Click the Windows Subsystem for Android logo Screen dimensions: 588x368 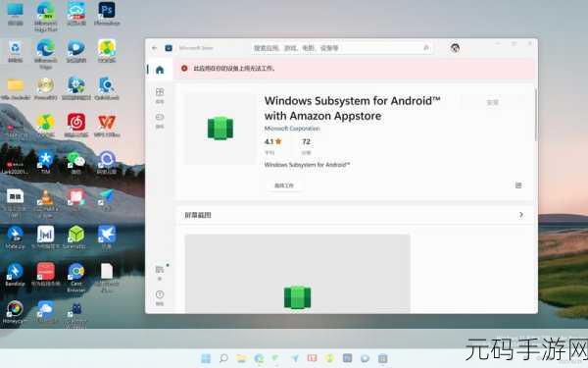click(x=220, y=128)
